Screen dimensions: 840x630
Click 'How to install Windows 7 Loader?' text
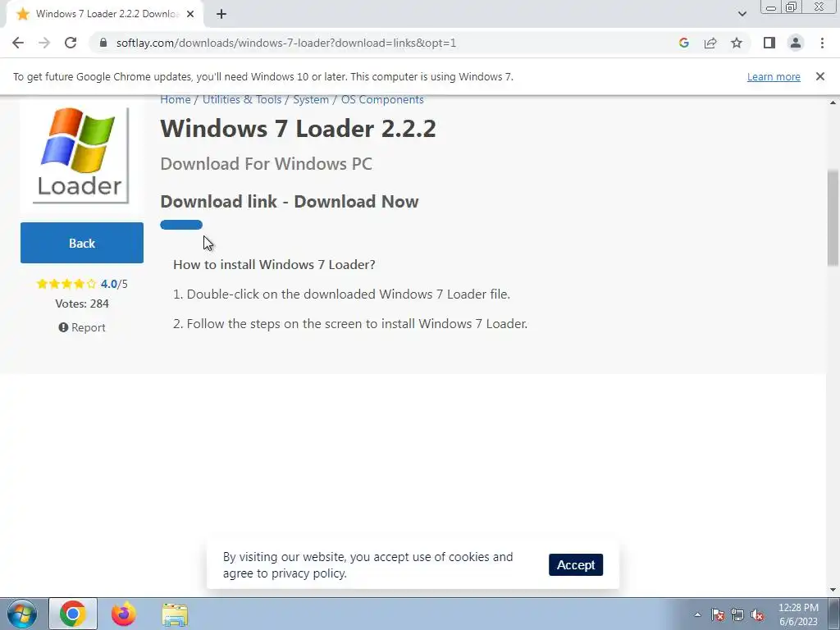tap(274, 265)
